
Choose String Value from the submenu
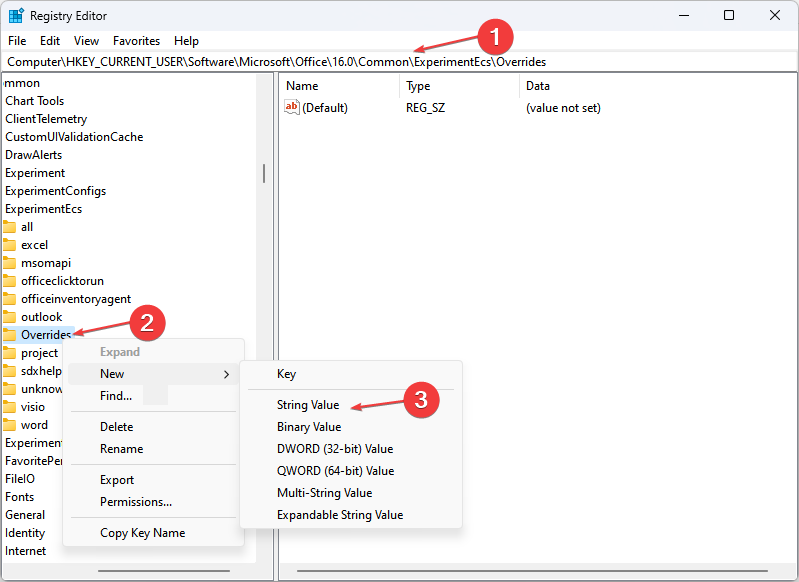308,405
